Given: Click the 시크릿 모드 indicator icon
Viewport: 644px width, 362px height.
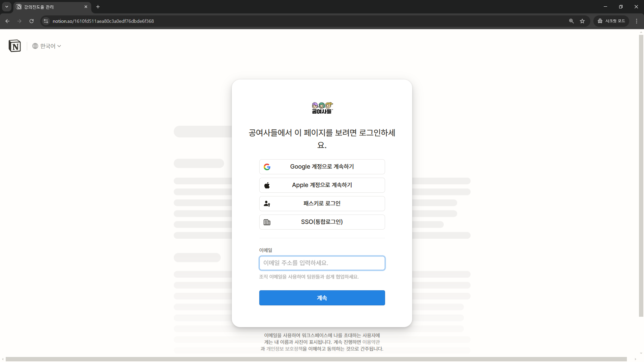Looking at the screenshot, I should [x=600, y=21].
